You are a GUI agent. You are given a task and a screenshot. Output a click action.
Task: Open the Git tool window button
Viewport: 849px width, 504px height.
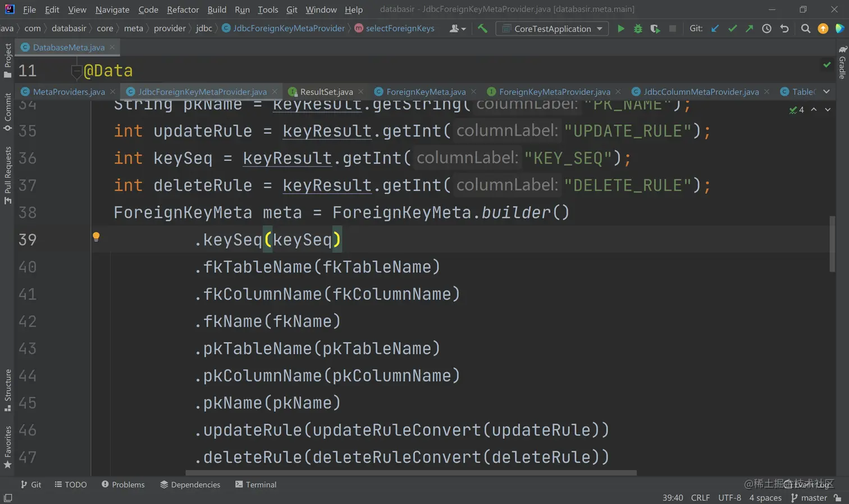pos(31,484)
